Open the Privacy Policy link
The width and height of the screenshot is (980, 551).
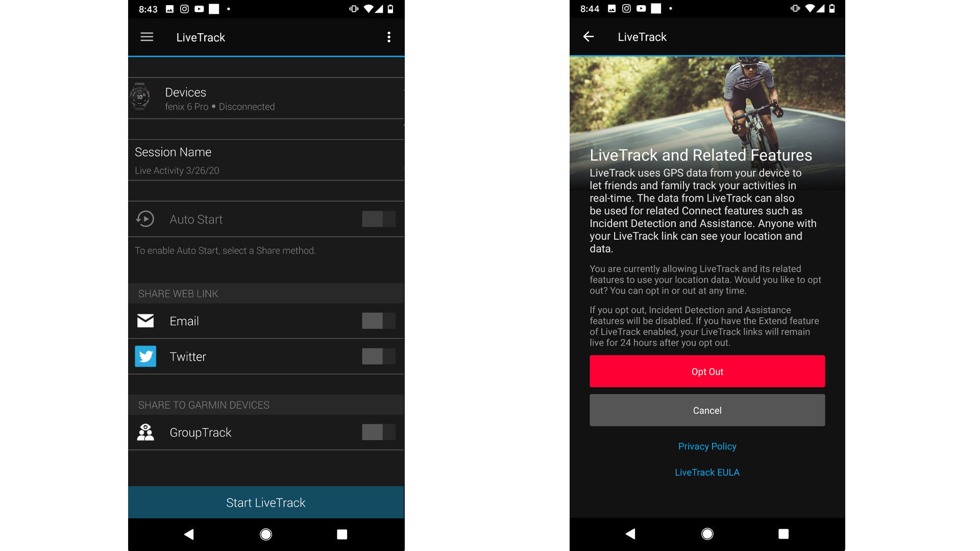pyautogui.click(x=707, y=446)
